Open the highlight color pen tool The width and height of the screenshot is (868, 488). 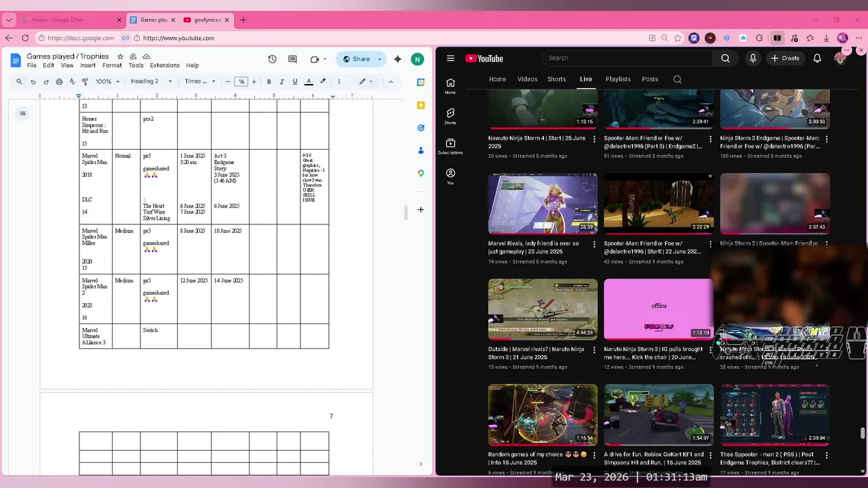(323, 81)
